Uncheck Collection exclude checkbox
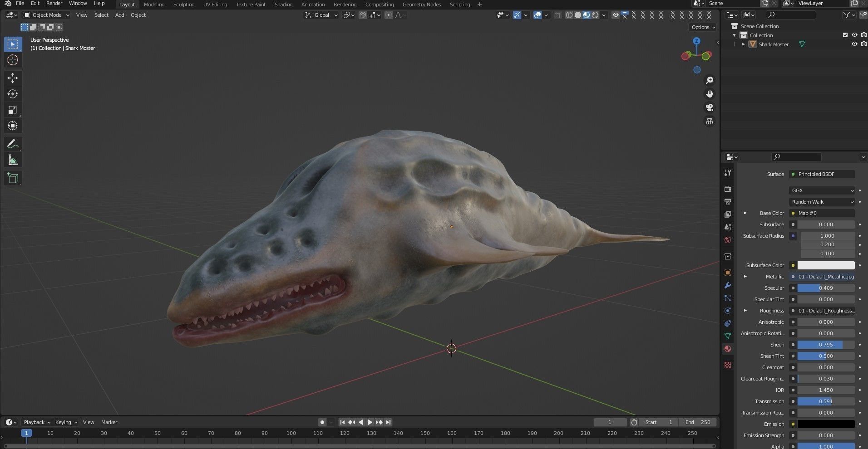The width and height of the screenshot is (868, 449). (845, 35)
